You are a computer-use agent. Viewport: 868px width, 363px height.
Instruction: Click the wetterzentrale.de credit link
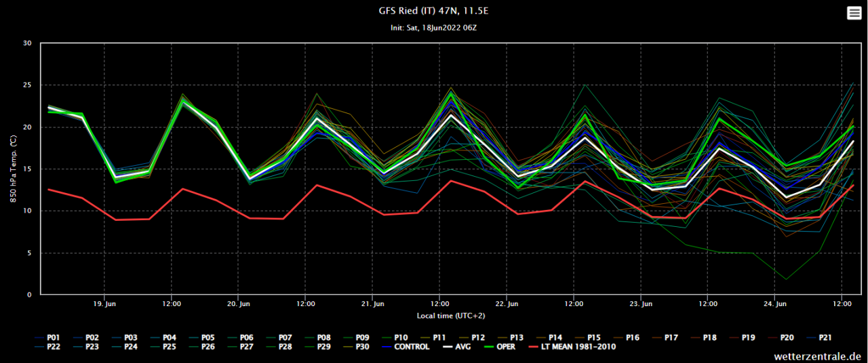pyautogui.click(x=818, y=356)
